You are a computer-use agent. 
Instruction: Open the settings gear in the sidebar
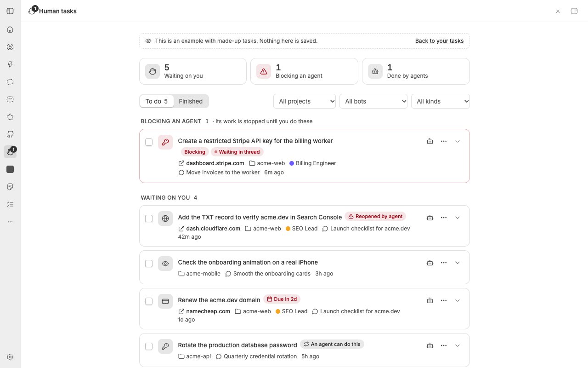(10, 357)
